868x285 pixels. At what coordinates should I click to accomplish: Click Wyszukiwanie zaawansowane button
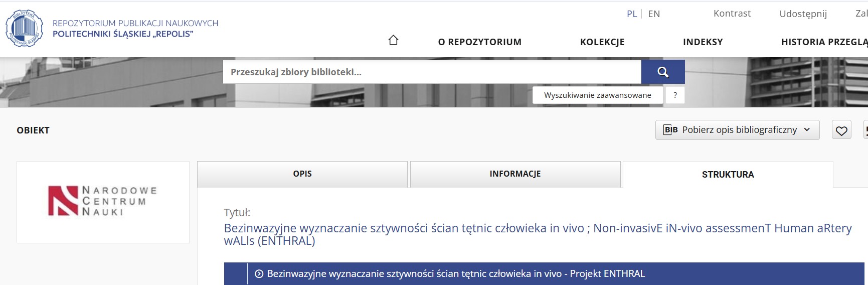(597, 95)
